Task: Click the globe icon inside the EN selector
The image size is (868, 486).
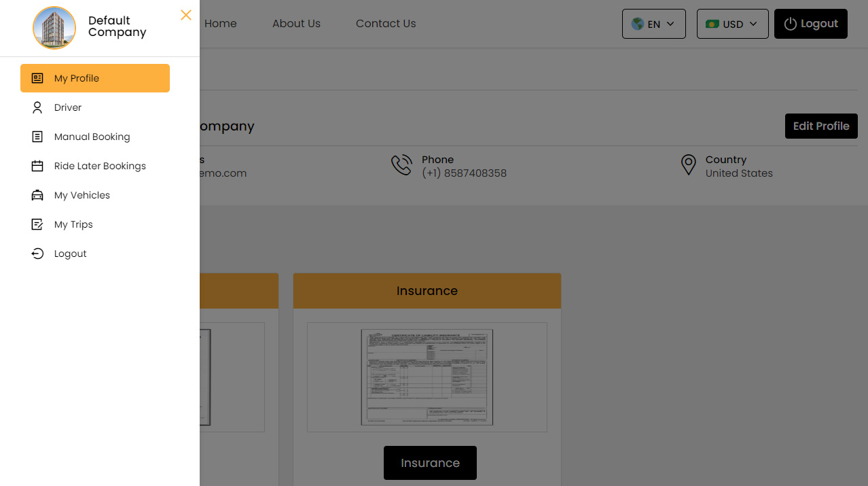Action: click(x=637, y=23)
